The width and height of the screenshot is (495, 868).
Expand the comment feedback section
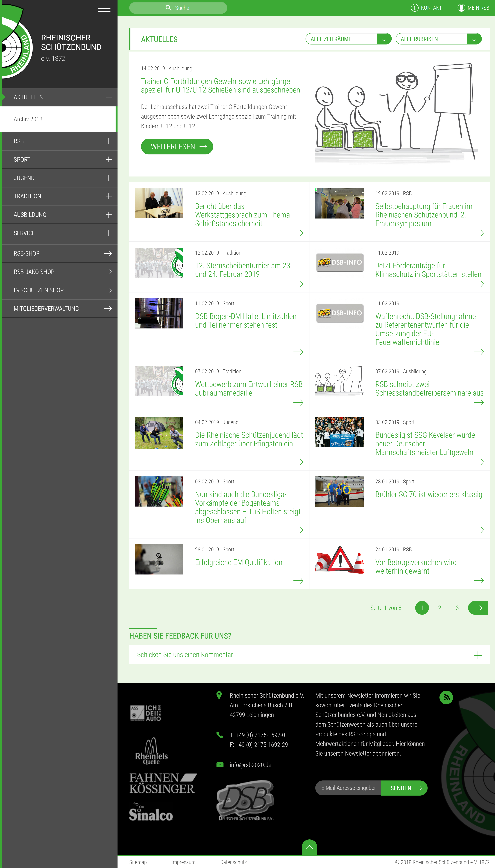478,655
